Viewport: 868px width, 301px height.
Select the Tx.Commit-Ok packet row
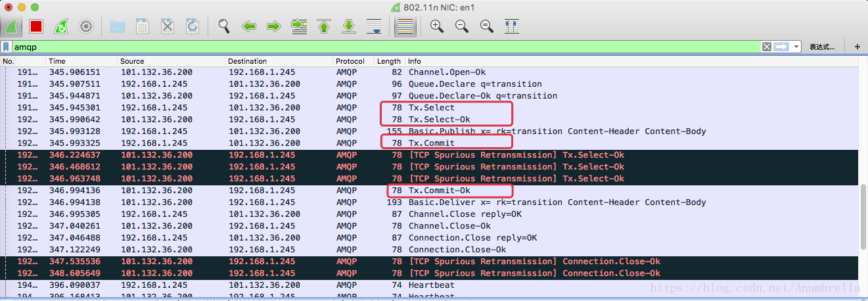coord(429,191)
